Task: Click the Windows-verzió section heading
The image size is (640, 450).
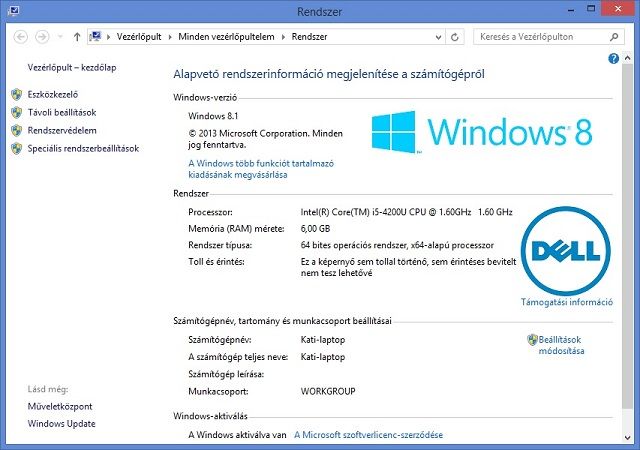Action: (x=205, y=97)
